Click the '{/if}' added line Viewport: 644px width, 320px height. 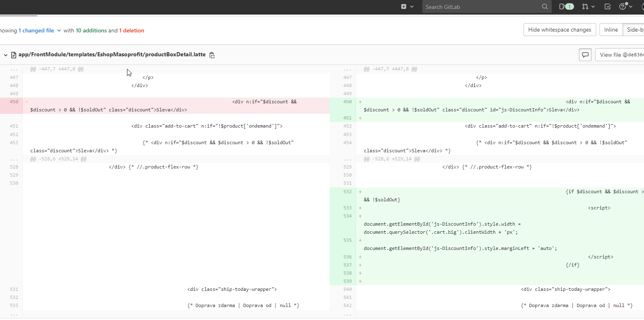(572, 265)
